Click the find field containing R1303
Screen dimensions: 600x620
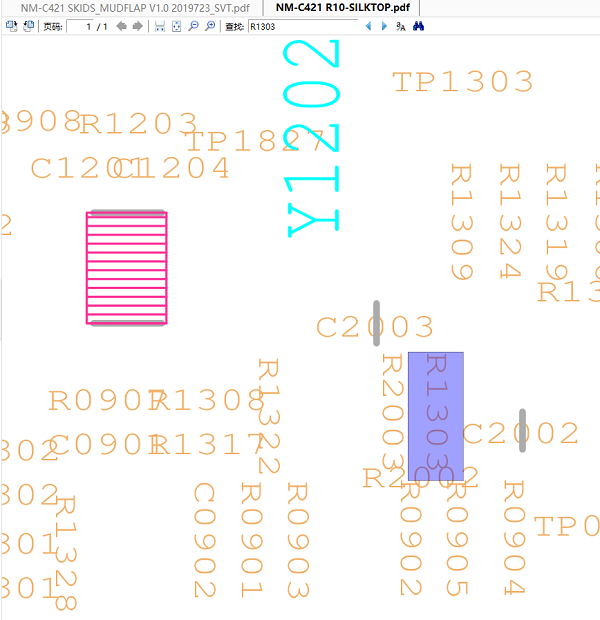[x=302, y=26]
